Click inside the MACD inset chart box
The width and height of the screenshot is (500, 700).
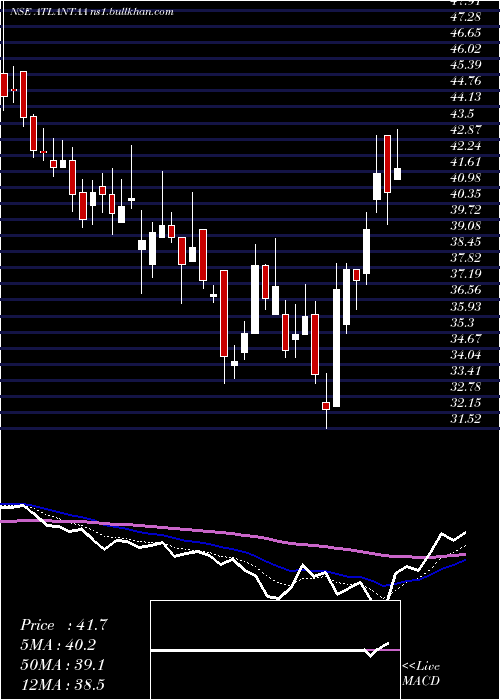(x=275, y=650)
